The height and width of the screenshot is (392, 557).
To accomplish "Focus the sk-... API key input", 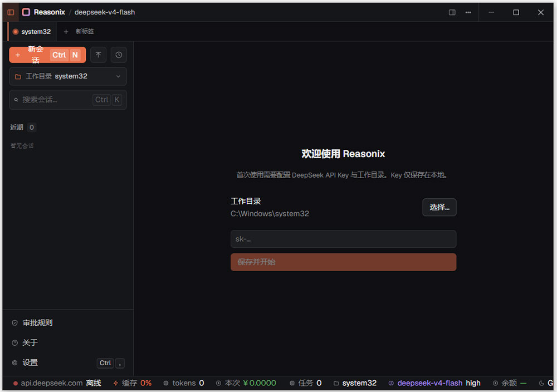I will coord(344,239).
